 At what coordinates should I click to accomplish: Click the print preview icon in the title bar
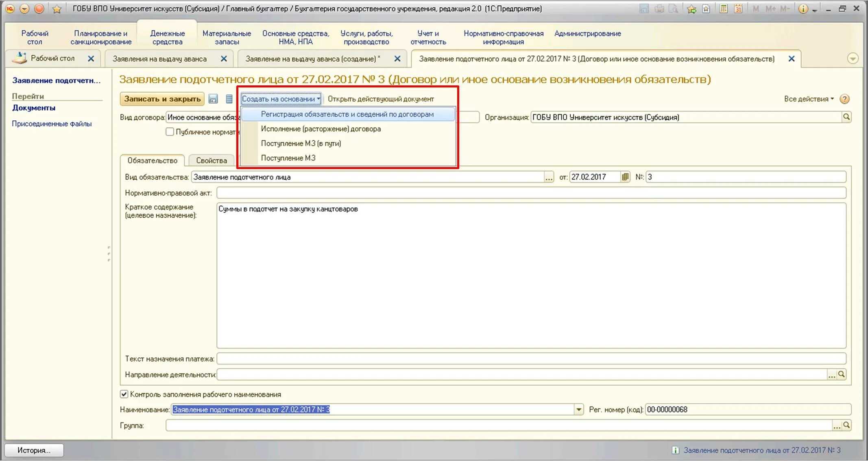(674, 9)
